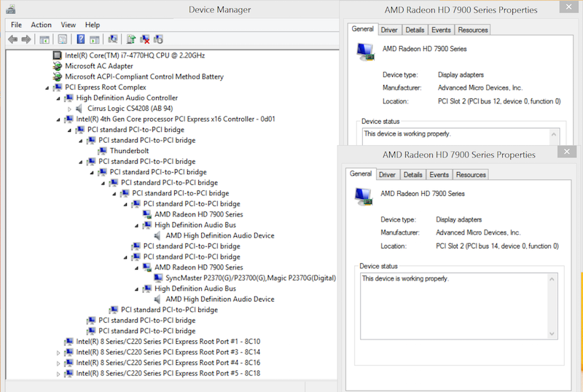Click 'PCI Slot 2 (PCI bus 12' location text
The image size is (583, 392).
(x=499, y=101)
